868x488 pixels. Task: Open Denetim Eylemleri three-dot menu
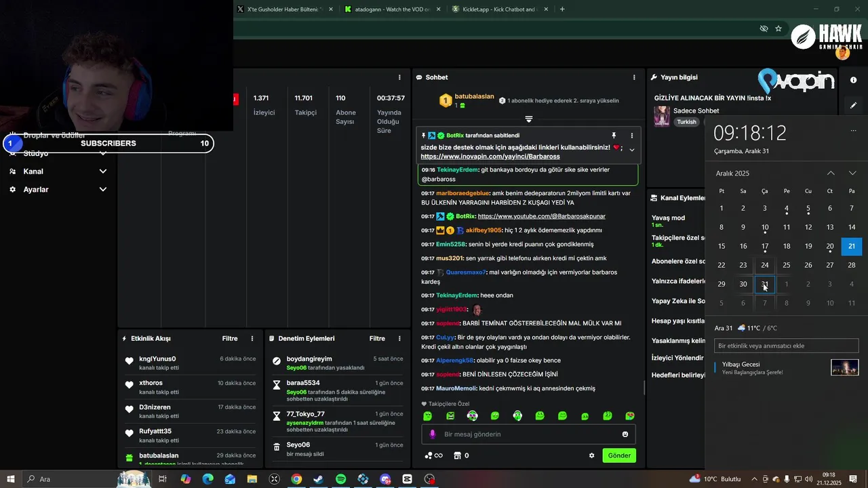click(x=399, y=338)
